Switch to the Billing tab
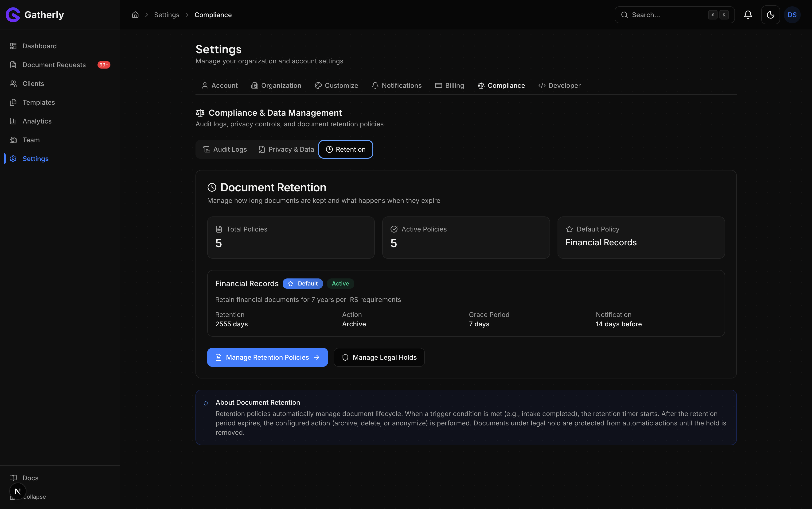 [450, 85]
